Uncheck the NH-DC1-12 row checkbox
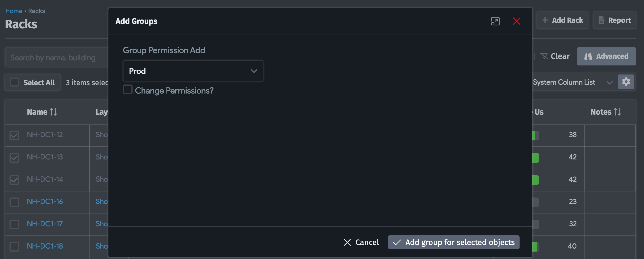This screenshot has width=644, height=259. coord(14,135)
